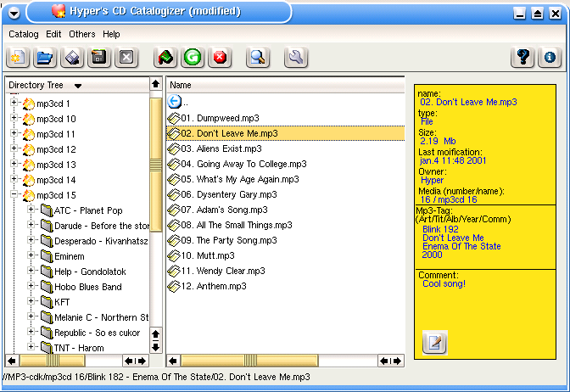Click the mp3cd 1 disc icon
This screenshot has height=392, width=570.
click(28, 104)
